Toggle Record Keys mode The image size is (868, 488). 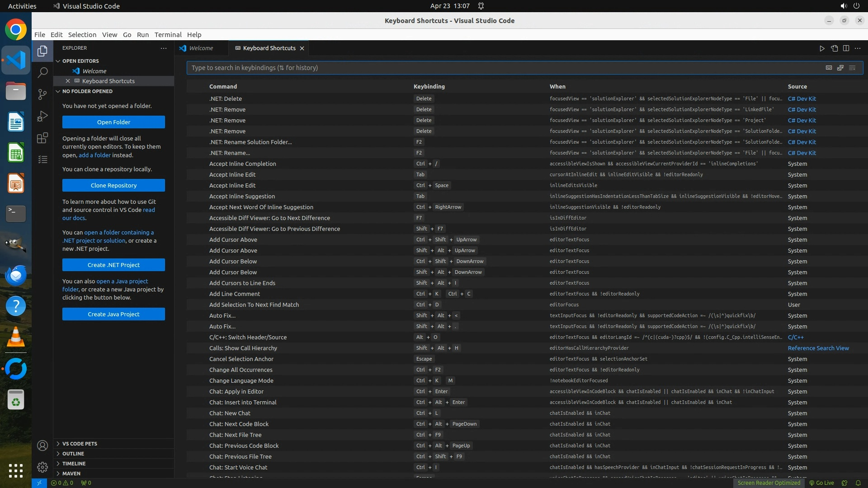pos(829,68)
